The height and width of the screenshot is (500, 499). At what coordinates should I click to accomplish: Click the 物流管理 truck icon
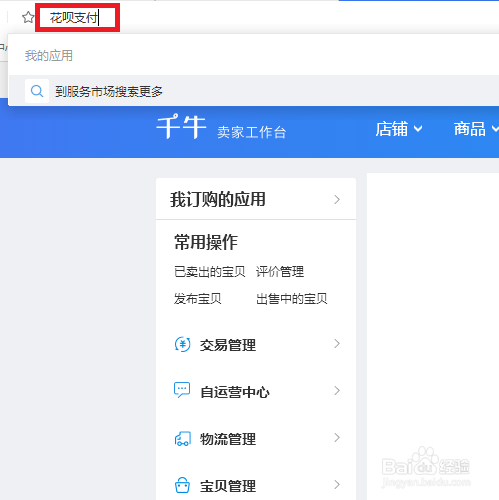(183, 438)
